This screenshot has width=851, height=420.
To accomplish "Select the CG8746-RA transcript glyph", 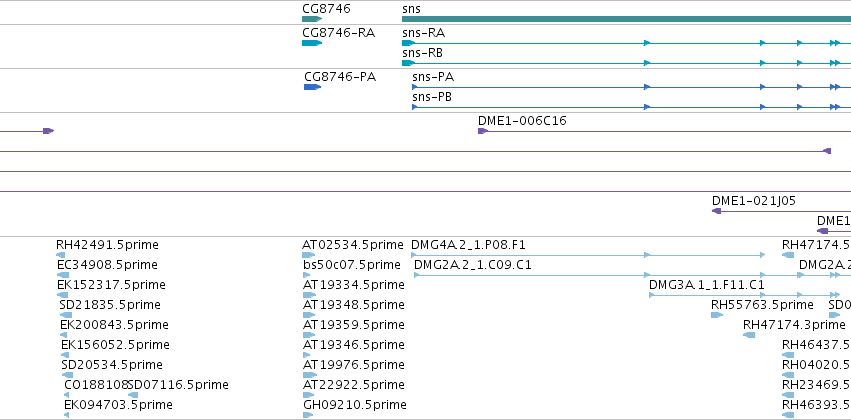I will (312, 43).
